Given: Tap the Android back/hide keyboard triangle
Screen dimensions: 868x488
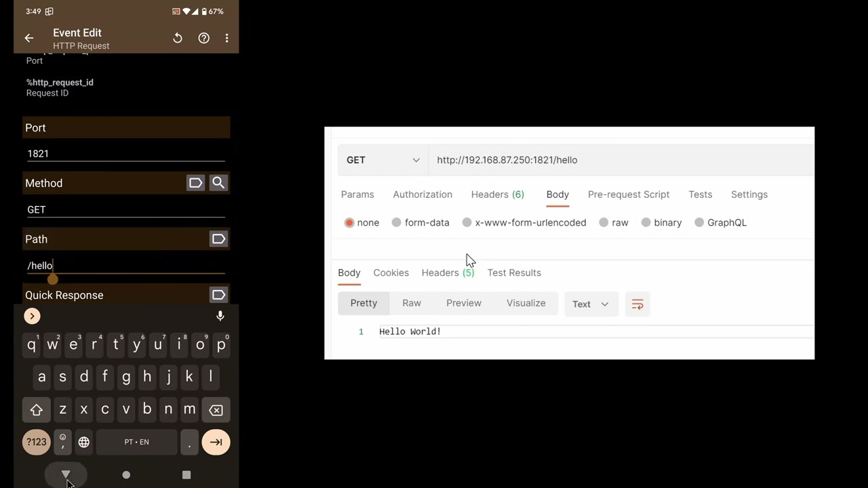Looking at the screenshot, I should click(x=66, y=474).
